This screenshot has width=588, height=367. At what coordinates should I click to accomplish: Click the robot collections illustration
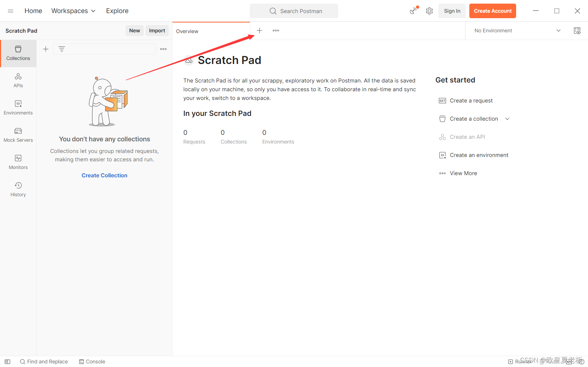tap(108, 102)
